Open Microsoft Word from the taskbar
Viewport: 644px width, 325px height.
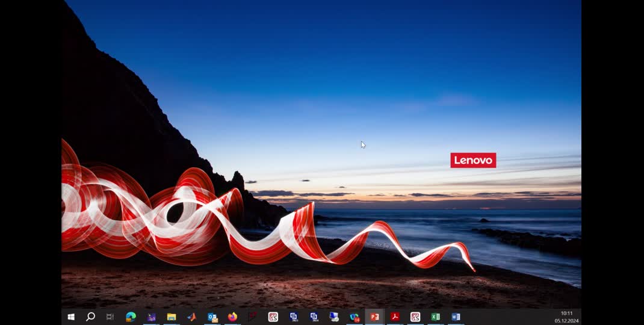(456, 317)
